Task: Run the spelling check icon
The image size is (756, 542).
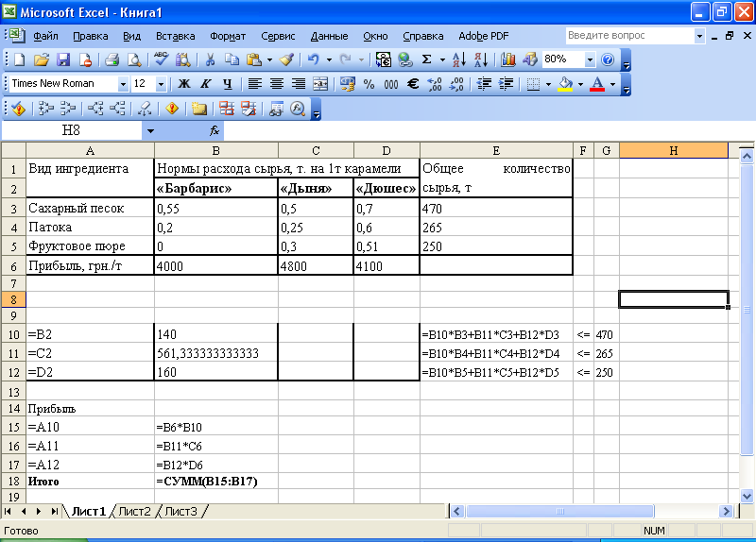Action: tap(161, 59)
